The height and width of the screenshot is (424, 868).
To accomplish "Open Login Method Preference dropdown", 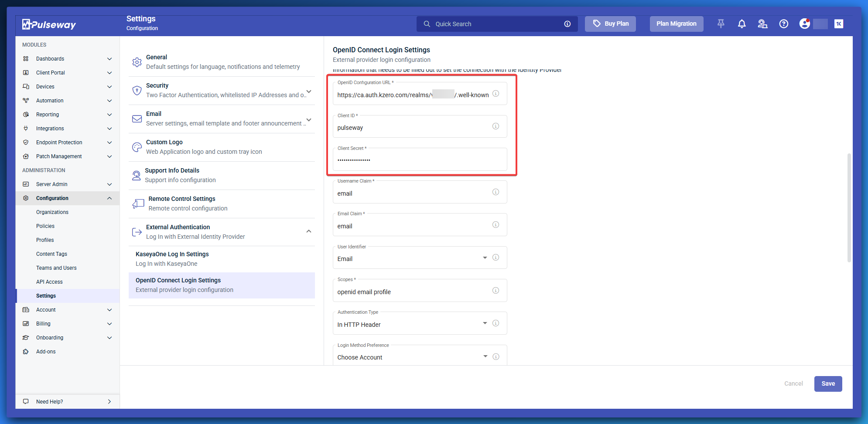I will coord(485,356).
